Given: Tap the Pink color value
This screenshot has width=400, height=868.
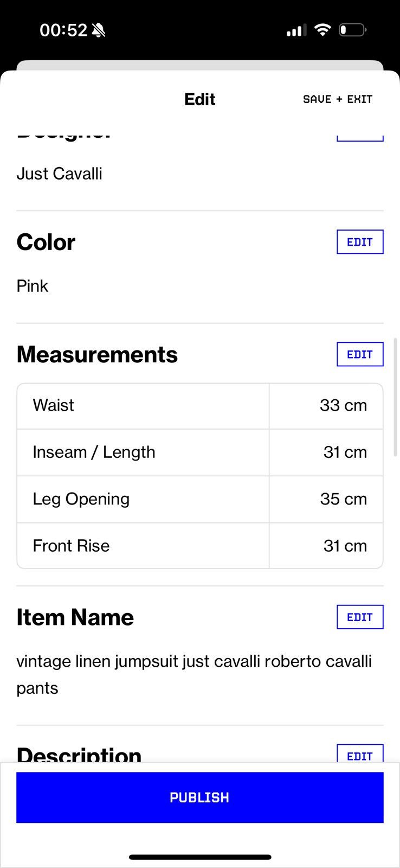Looking at the screenshot, I should [33, 286].
